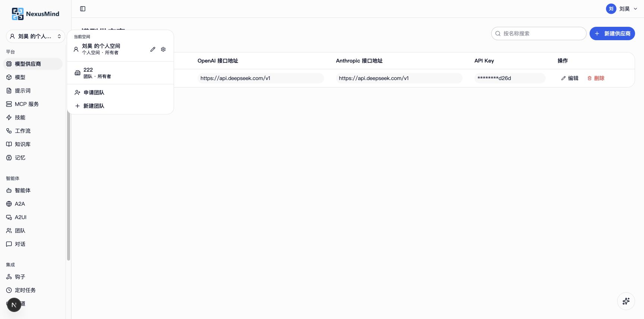
Task: Click the OpenAI 接口地址 URL cell
Action: pyautogui.click(x=261, y=78)
